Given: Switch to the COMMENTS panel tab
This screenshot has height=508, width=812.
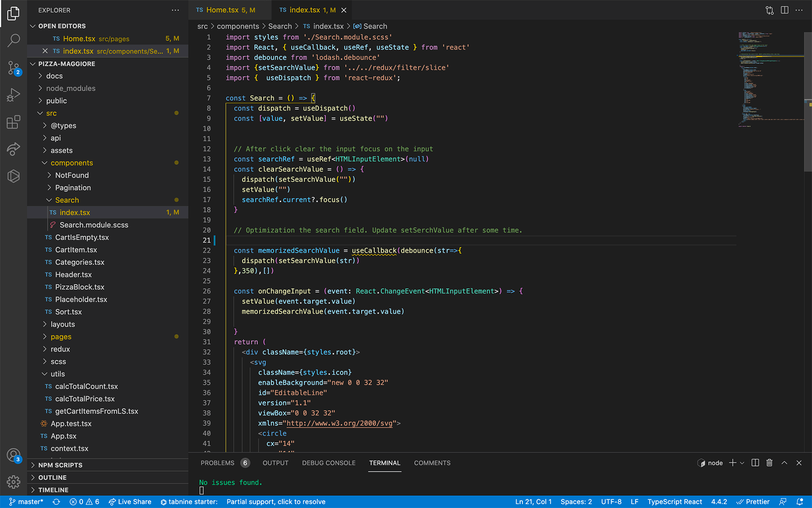Looking at the screenshot, I should (432, 463).
